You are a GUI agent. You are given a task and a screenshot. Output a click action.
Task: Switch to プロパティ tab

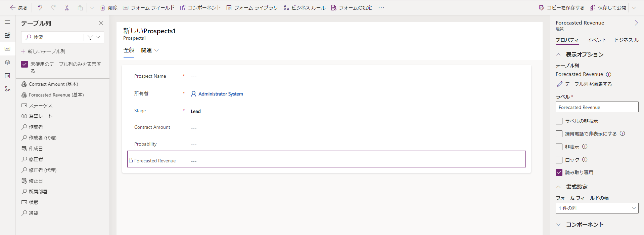[567, 40]
